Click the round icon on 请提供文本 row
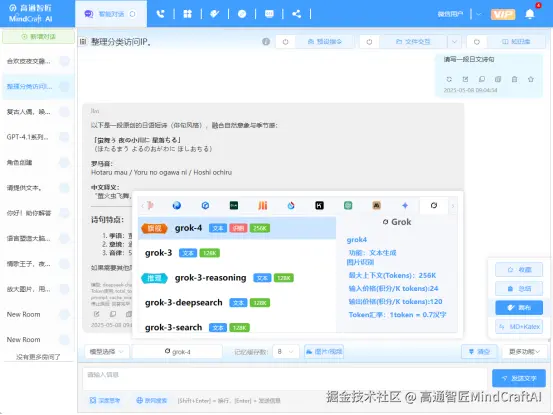553x415 pixels. [64, 188]
